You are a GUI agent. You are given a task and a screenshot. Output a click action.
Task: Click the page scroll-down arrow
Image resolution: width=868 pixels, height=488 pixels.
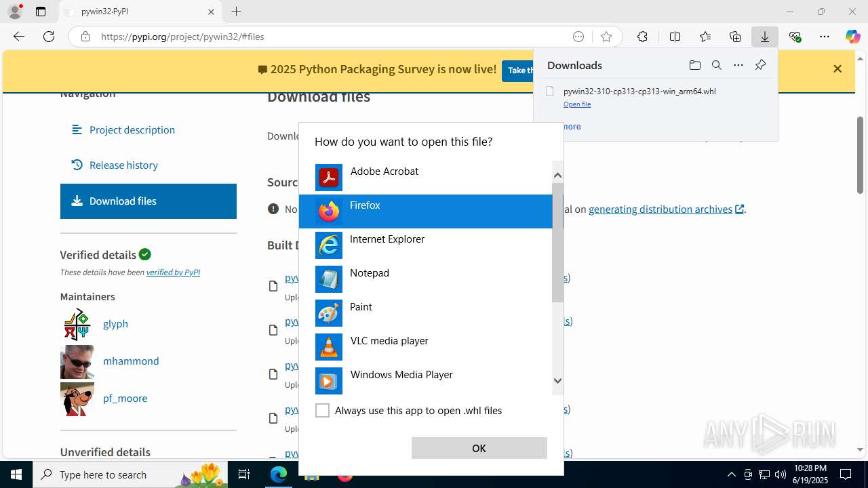pyautogui.click(x=860, y=449)
